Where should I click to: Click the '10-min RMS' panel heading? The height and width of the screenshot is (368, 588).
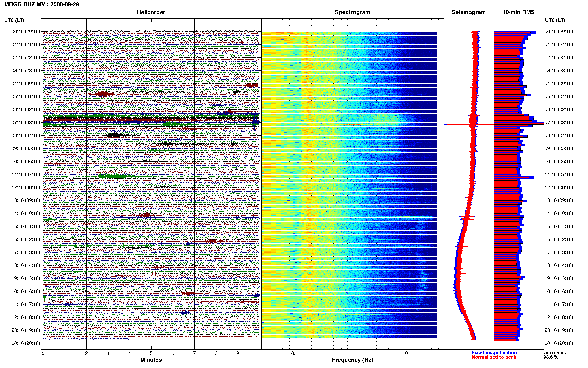click(x=518, y=12)
